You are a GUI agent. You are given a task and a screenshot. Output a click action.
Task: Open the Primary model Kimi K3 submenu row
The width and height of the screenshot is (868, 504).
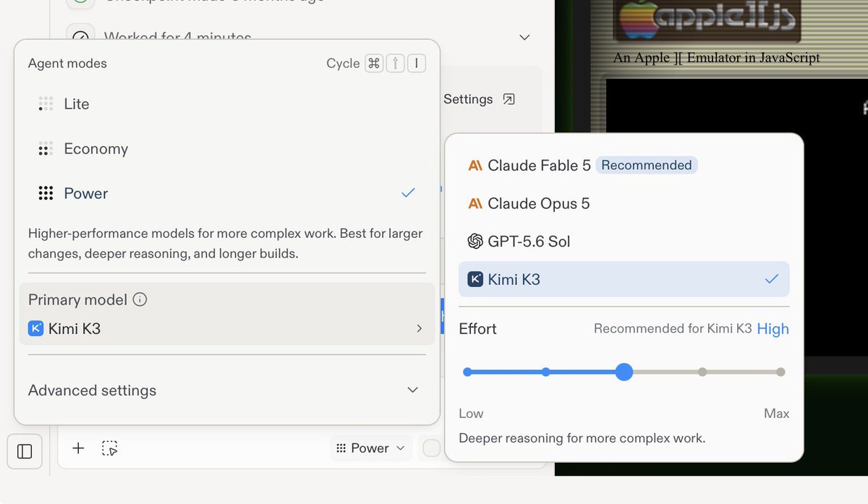tap(227, 314)
